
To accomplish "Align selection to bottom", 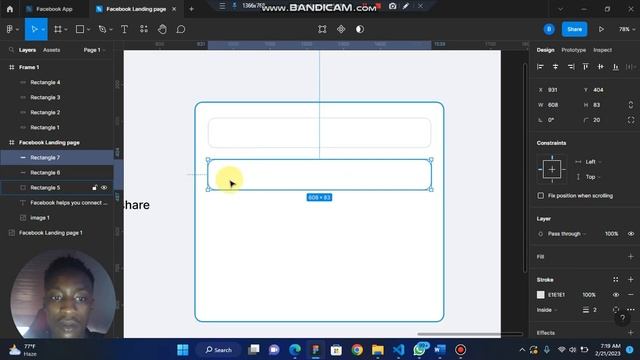I will (616, 67).
